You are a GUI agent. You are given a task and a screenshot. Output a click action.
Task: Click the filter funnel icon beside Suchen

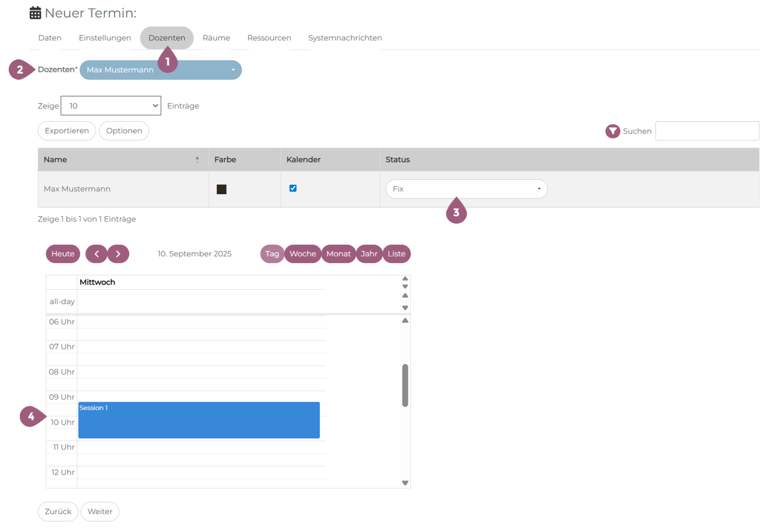(612, 131)
